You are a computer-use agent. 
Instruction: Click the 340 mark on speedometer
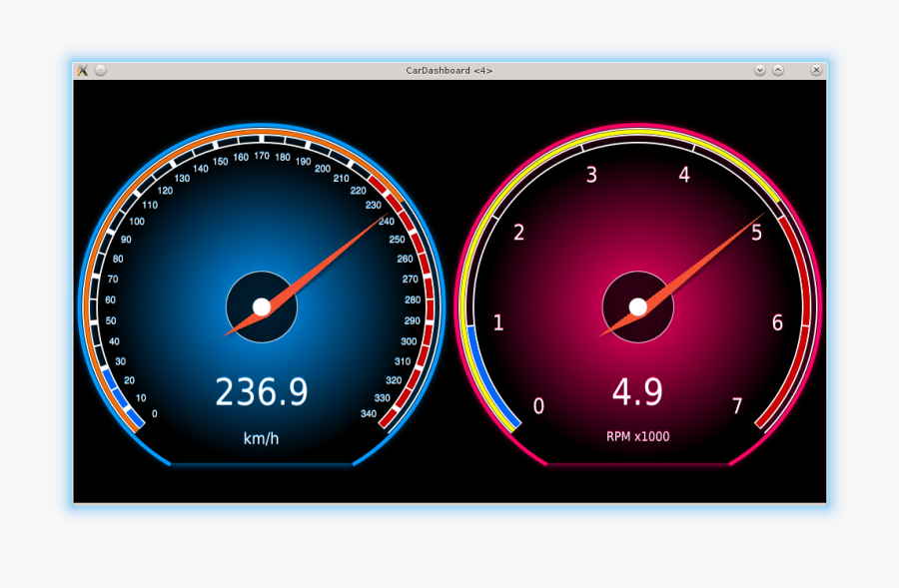point(369,413)
